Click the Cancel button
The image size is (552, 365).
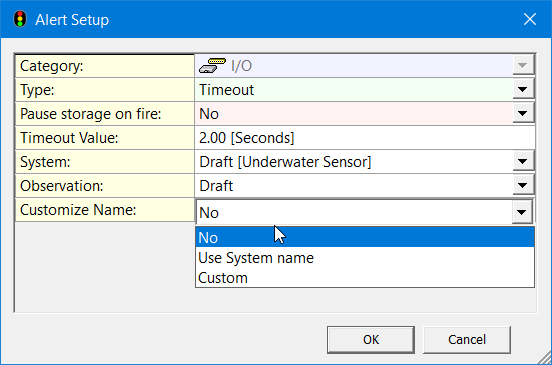[467, 340]
